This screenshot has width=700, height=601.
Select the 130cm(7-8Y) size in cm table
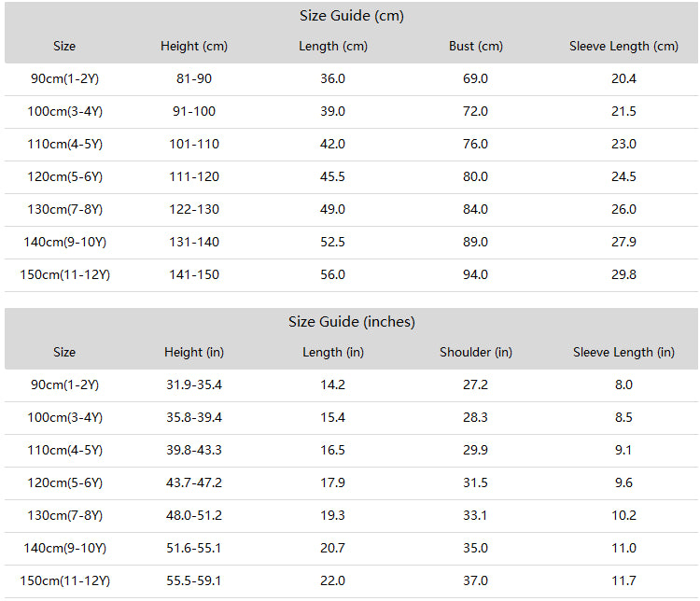[64, 209]
